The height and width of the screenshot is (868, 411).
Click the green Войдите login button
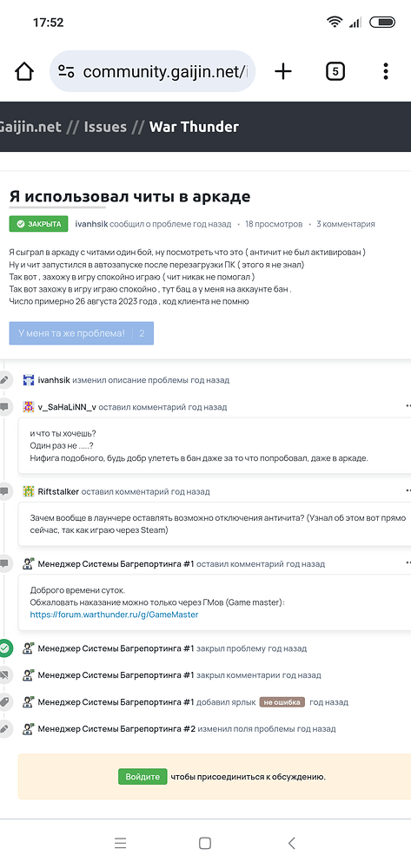[x=143, y=777]
